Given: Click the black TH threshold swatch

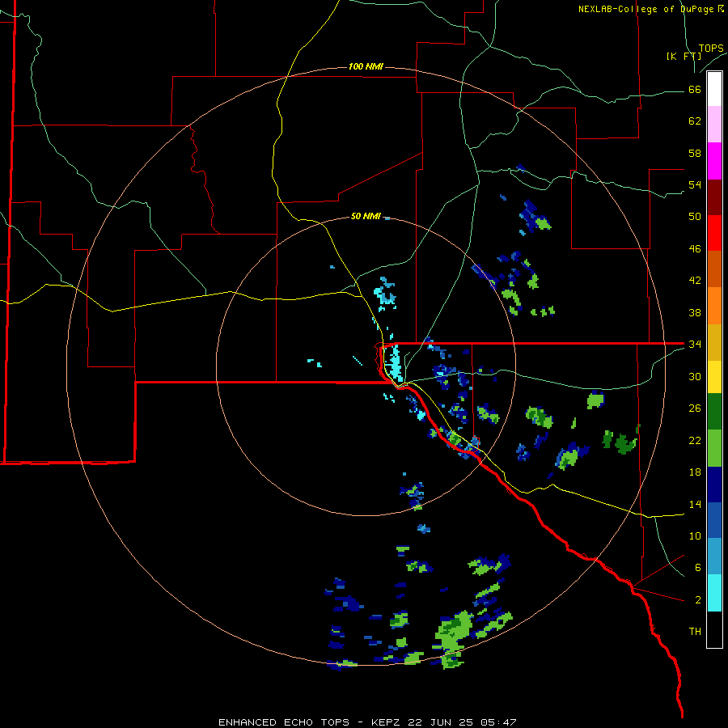Looking at the screenshot, I should click(x=714, y=629).
